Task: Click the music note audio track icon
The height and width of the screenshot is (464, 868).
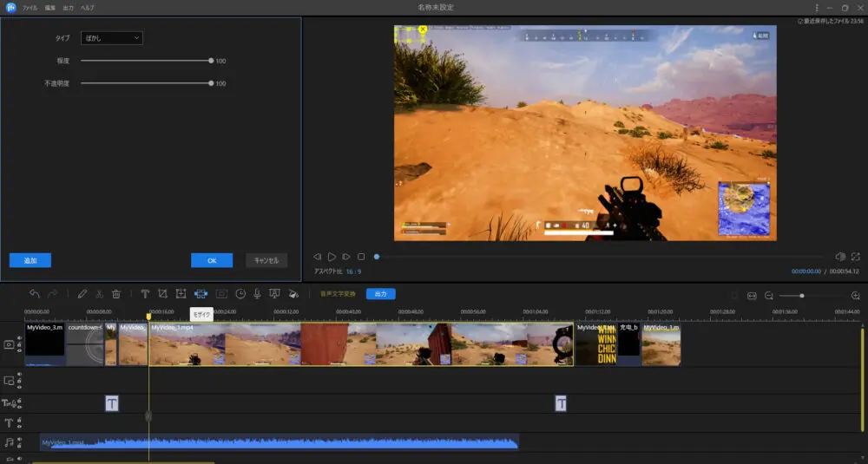Action: pos(9,441)
